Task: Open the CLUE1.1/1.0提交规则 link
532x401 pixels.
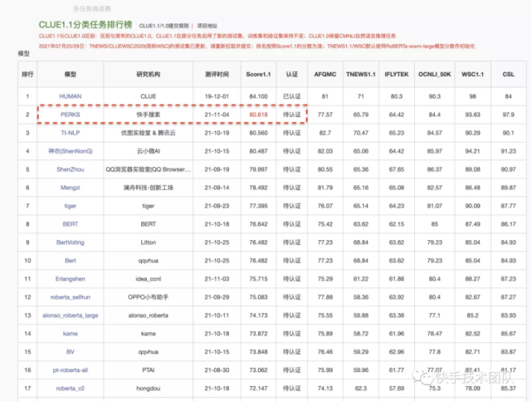Action: point(164,26)
